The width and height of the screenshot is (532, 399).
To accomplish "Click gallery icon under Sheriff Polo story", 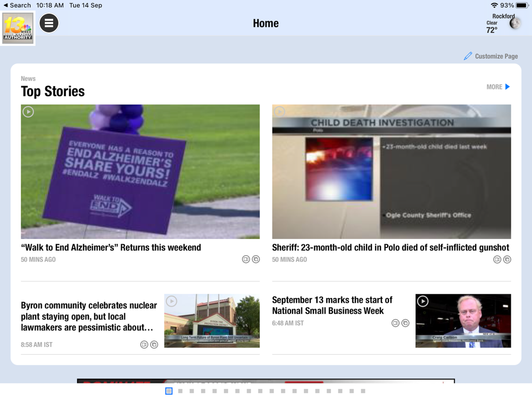I will pos(507,260).
